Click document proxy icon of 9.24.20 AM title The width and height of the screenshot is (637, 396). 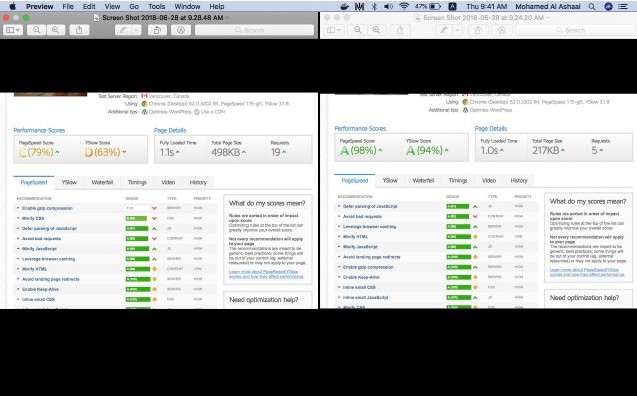pyautogui.click(x=417, y=17)
